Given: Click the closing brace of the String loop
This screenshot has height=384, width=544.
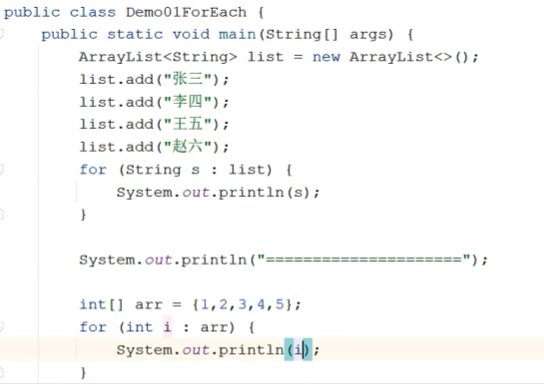Looking at the screenshot, I should tap(83, 215).
